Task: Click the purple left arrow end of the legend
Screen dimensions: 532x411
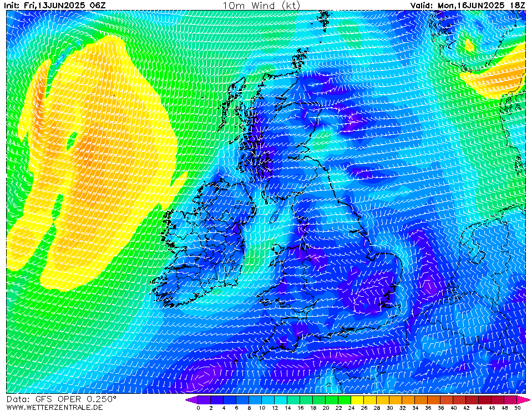Action: coord(192,400)
